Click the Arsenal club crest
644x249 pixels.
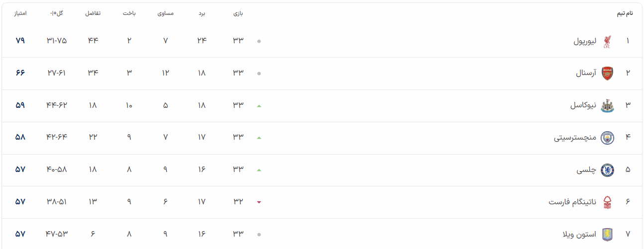pos(607,74)
